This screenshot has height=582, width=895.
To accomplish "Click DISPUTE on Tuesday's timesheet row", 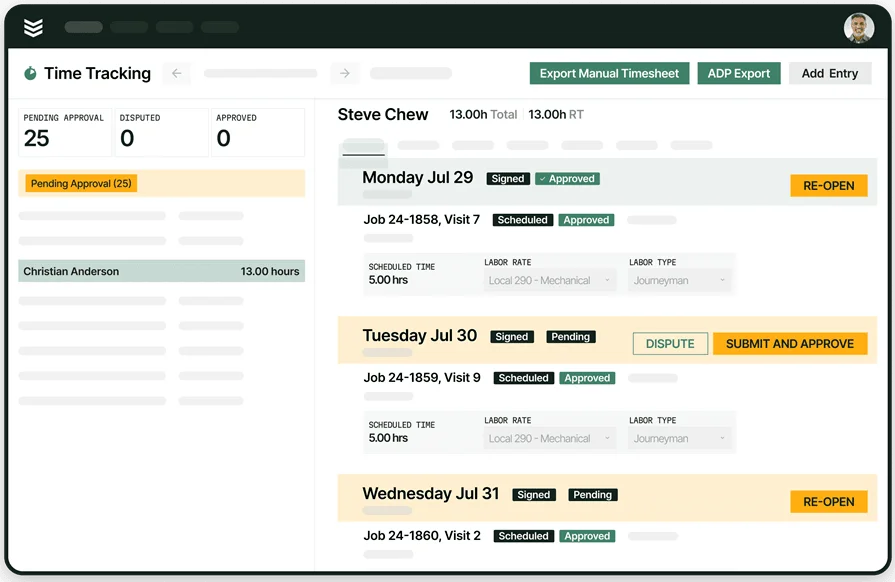I will pos(670,343).
